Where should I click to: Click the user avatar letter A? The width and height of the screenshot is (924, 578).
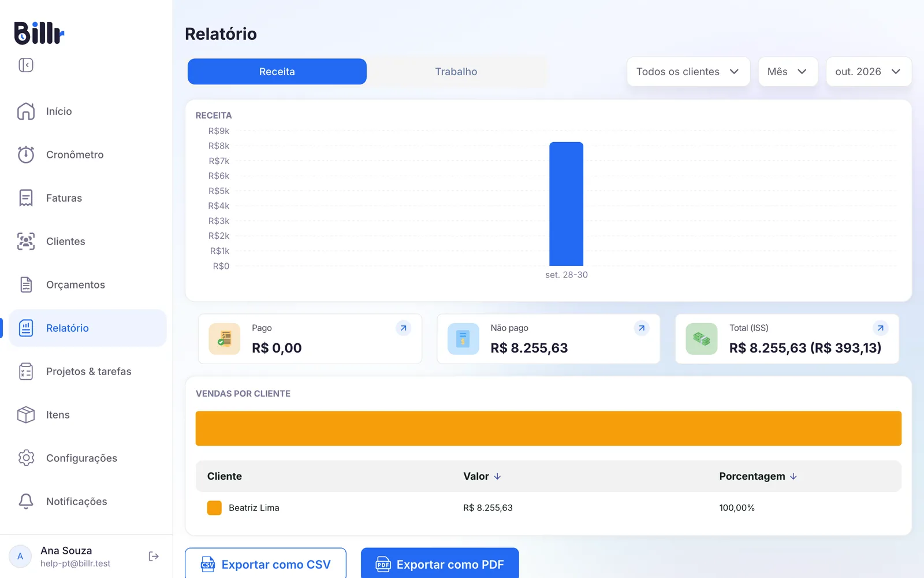pyautogui.click(x=20, y=556)
